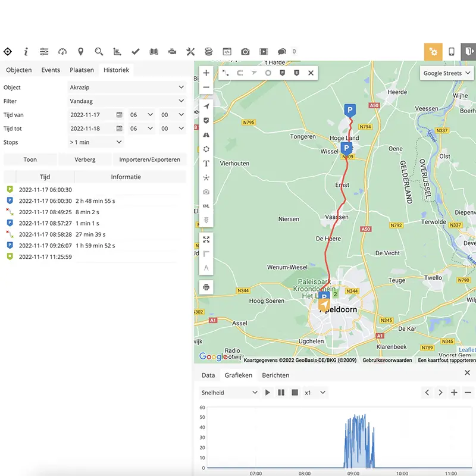Toggle stop markers on the map toolbar

point(282,73)
